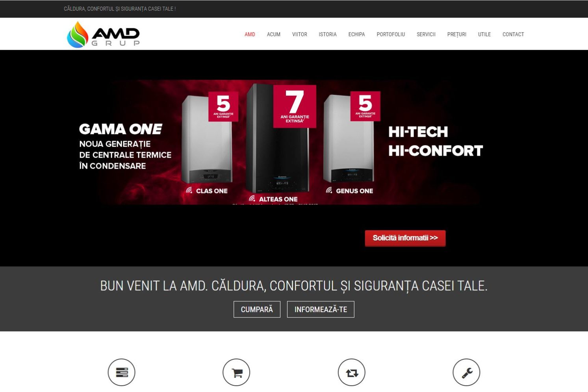Click the CUMPARĂ button
588x392 pixels.
[257, 309]
